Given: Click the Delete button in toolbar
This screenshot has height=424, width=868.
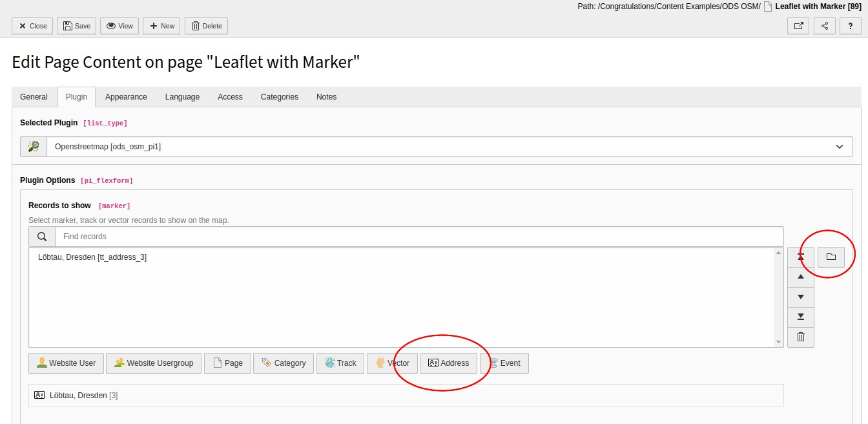Looking at the screenshot, I should tap(206, 26).
